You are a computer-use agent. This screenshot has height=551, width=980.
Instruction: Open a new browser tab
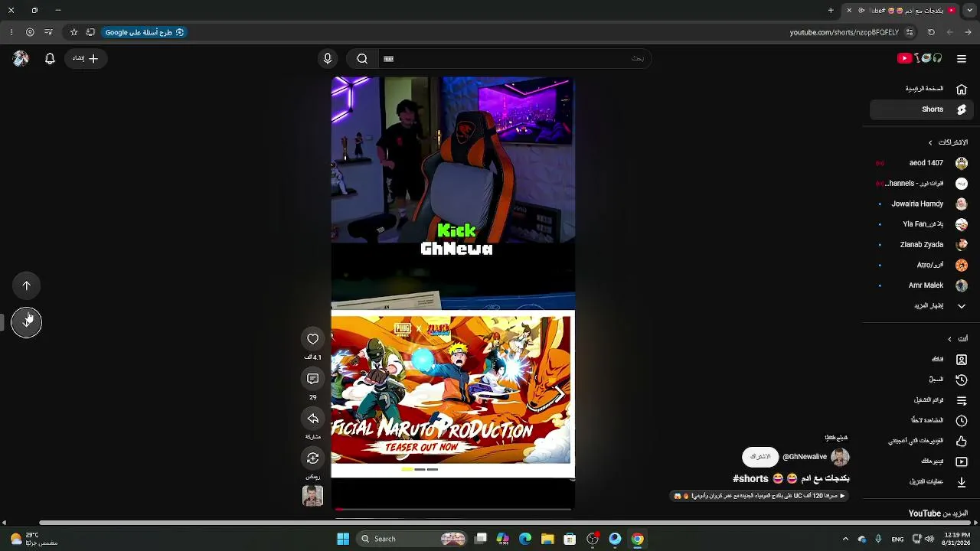click(x=831, y=11)
